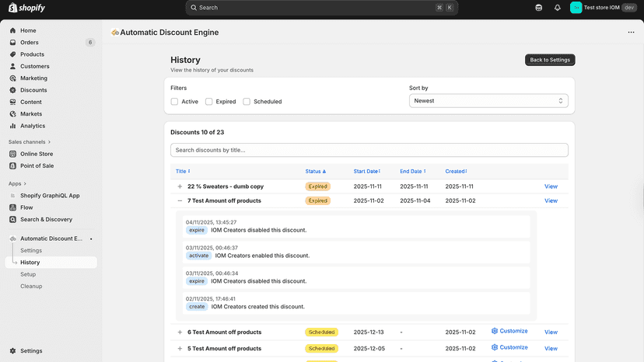
Task: Click the Settings gear icon at bottom
Action: [12, 351]
